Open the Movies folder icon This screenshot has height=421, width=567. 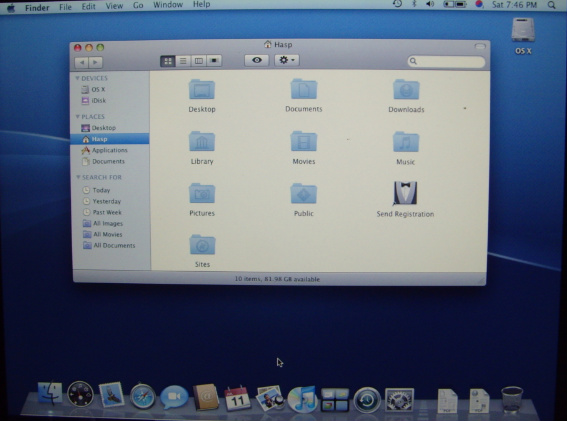(304, 141)
